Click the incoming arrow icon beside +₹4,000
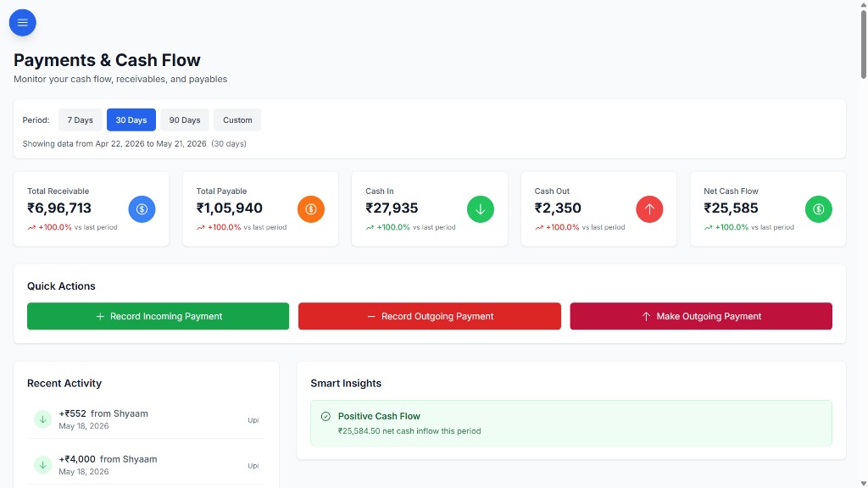The height and width of the screenshot is (488, 868). point(42,465)
